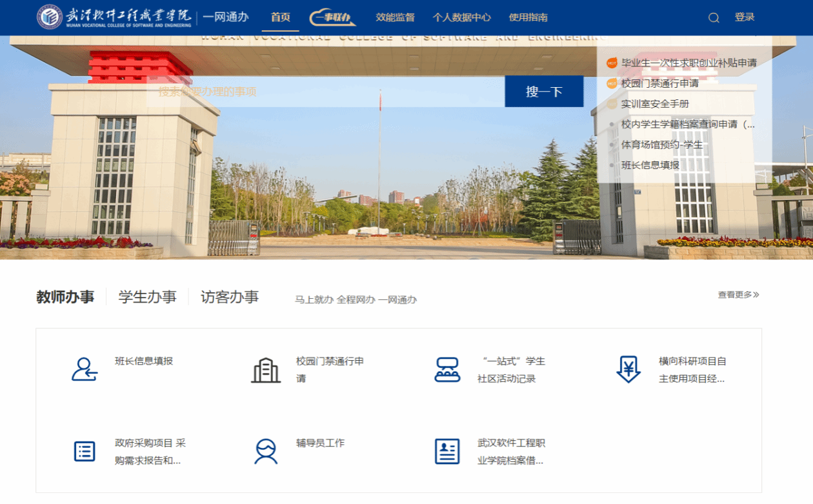Click the 校园门禁通行申请 building icon

click(x=266, y=370)
